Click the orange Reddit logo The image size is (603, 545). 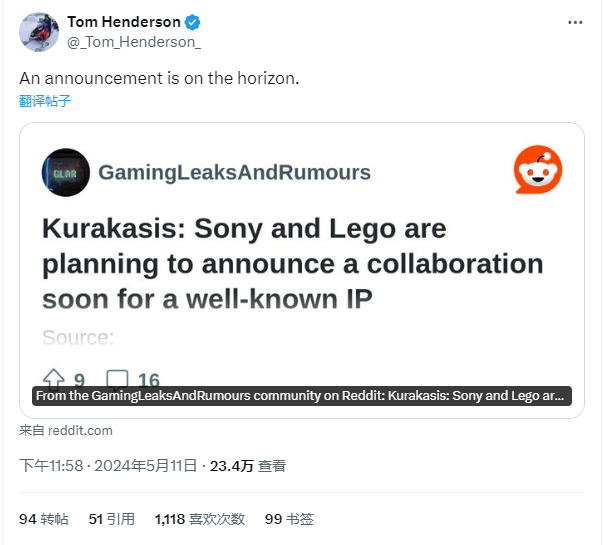pyautogui.click(x=538, y=170)
